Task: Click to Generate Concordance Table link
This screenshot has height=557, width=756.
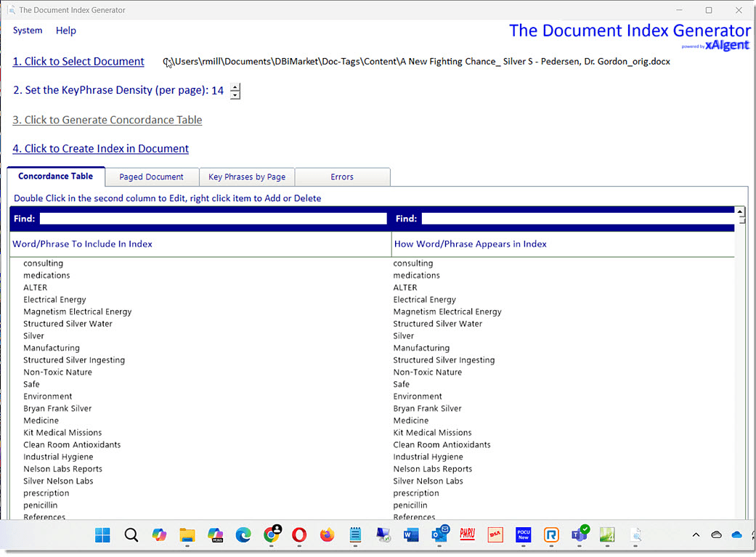Action: coord(107,120)
